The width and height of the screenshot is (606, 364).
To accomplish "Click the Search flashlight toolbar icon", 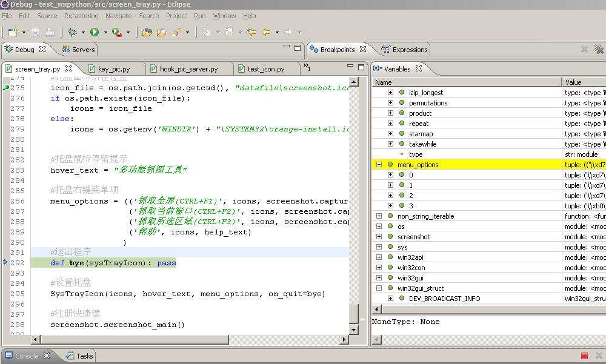I will coord(176,32).
